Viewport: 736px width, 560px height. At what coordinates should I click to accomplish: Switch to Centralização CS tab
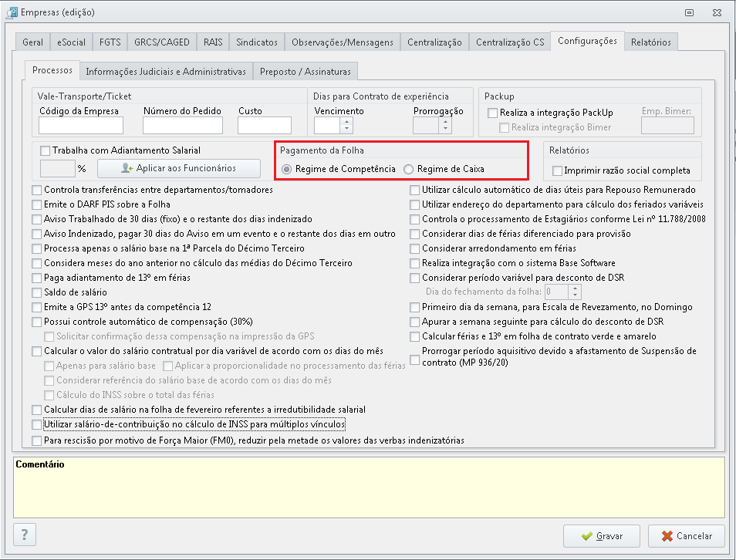(x=510, y=42)
